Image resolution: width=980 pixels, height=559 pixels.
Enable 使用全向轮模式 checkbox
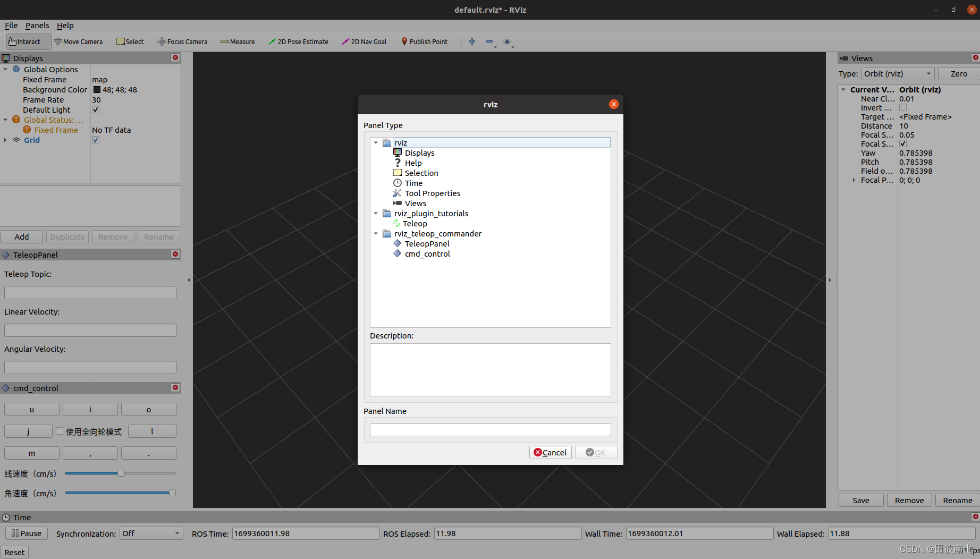60,431
